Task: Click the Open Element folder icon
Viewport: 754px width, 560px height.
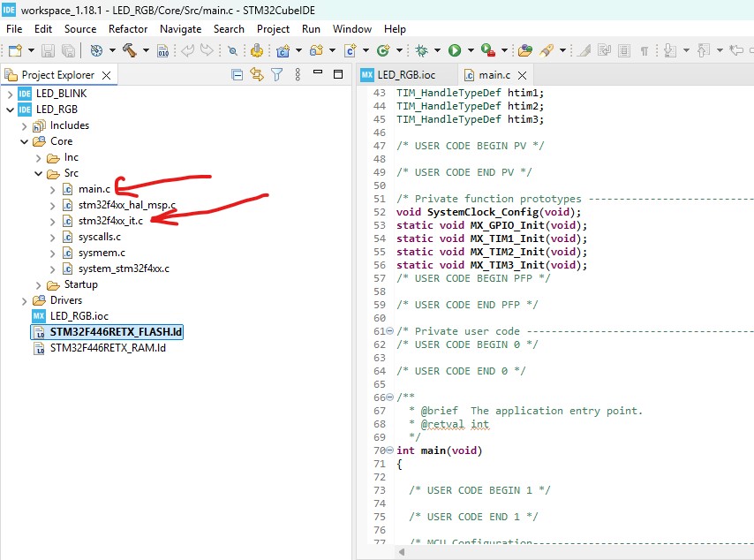Action: 525,50
